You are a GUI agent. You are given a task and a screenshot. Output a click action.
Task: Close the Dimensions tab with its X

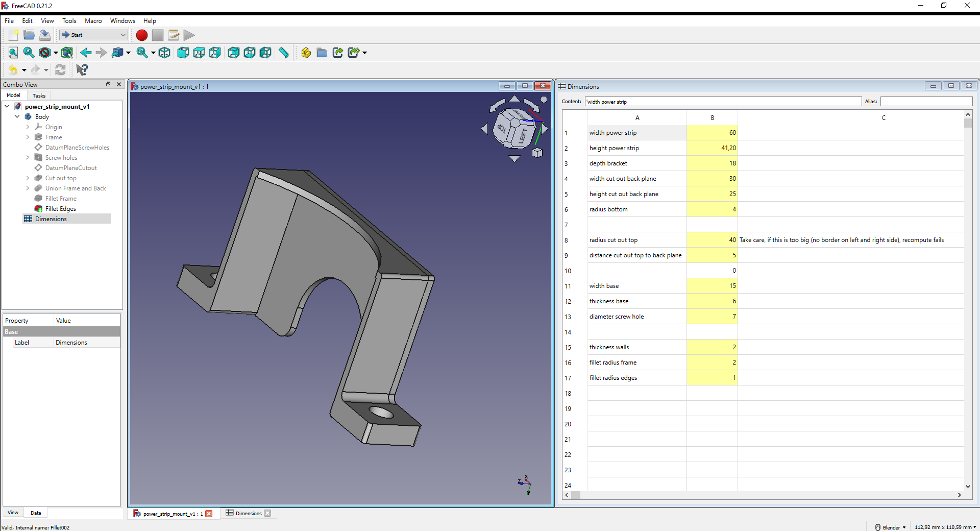[267, 514]
